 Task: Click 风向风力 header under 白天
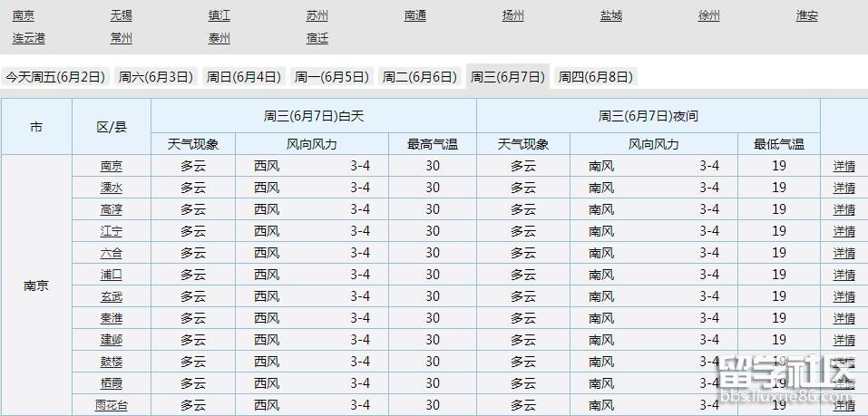click(312, 144)
